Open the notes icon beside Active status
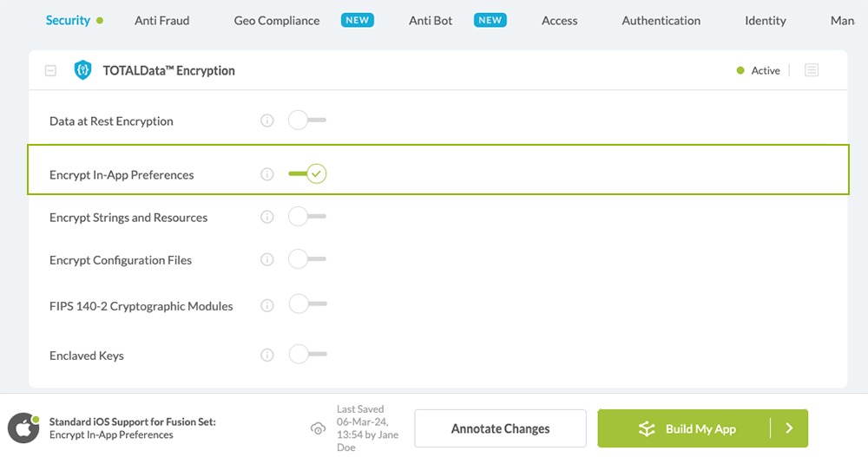868x457 pixels. click(x=812, y=70)
